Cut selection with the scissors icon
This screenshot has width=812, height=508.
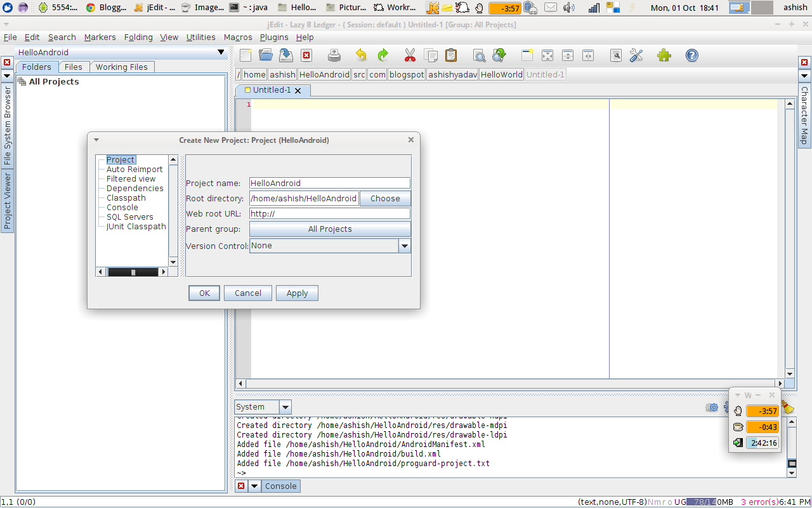(x=409, y=55)
